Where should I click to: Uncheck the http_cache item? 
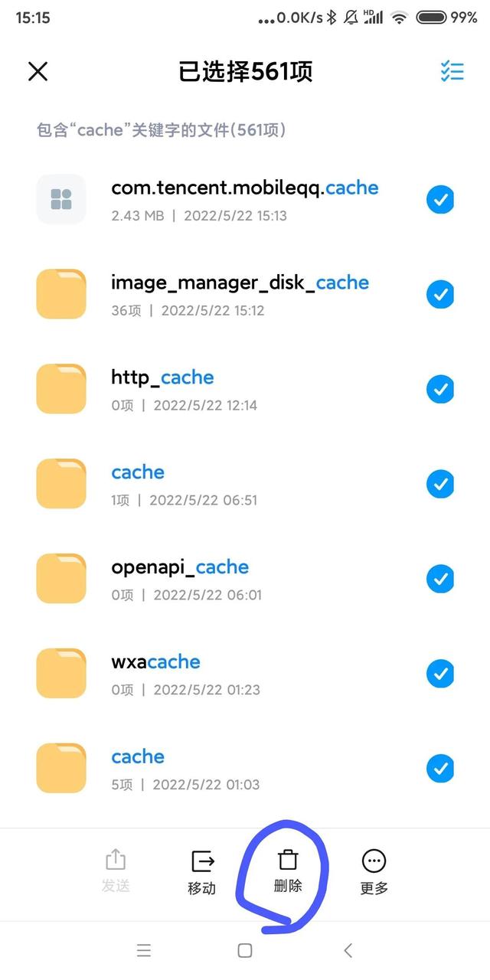[440, 390]
